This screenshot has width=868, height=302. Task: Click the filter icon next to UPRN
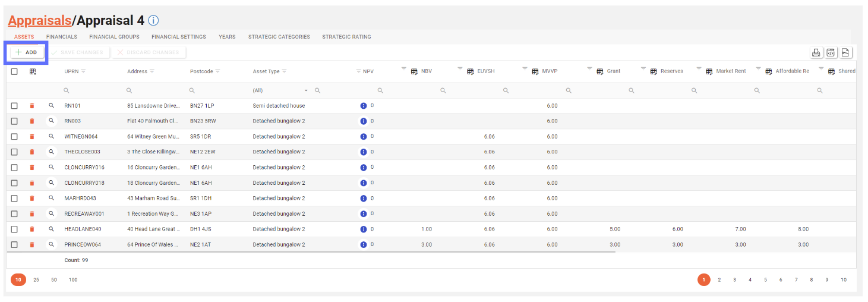(x=83, y=71)
